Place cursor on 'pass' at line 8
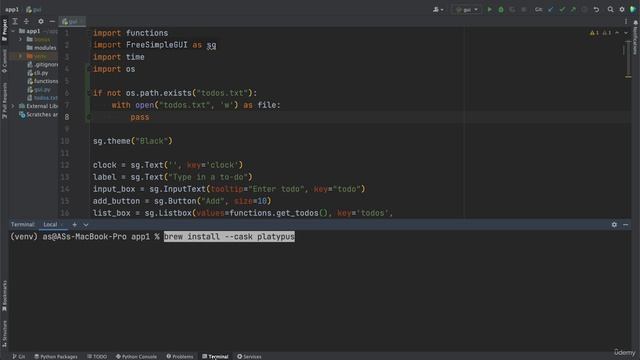Screen dimensions: 640x360 [x=140, y=117]
